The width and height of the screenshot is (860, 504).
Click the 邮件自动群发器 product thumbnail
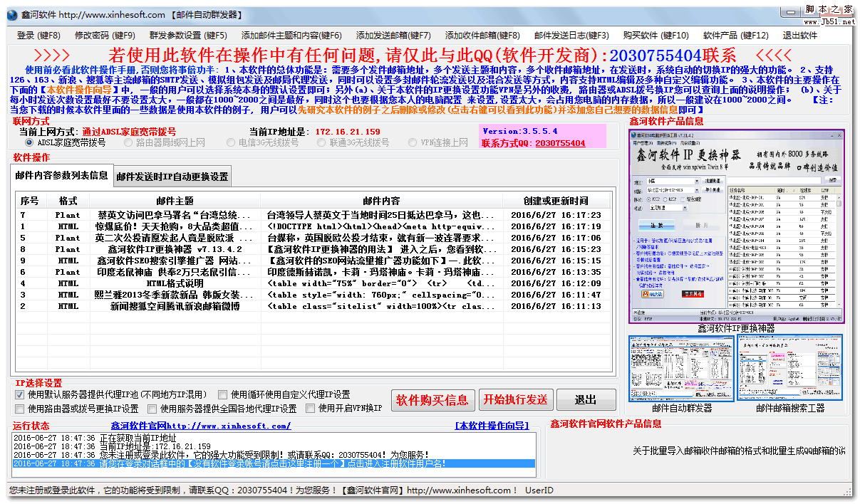point(682,369)
